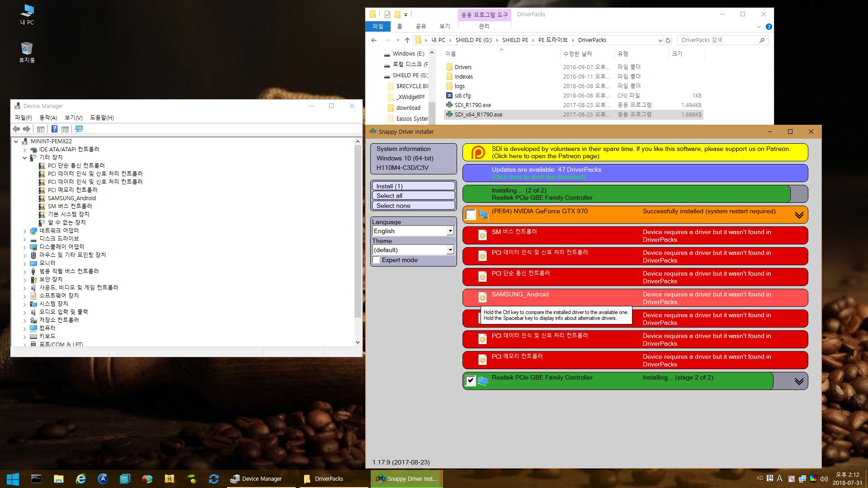Click the Select none button

coord(413,206)
